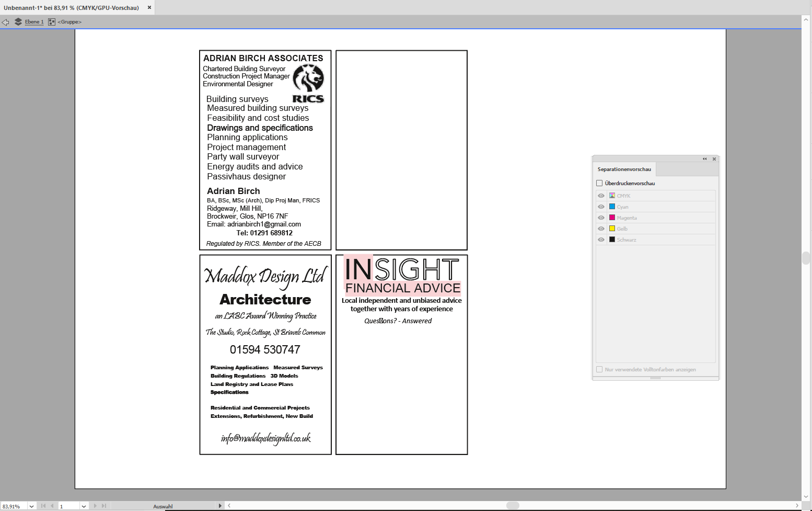
Task: Select the Magenta row label
Action: coord(627,218)
